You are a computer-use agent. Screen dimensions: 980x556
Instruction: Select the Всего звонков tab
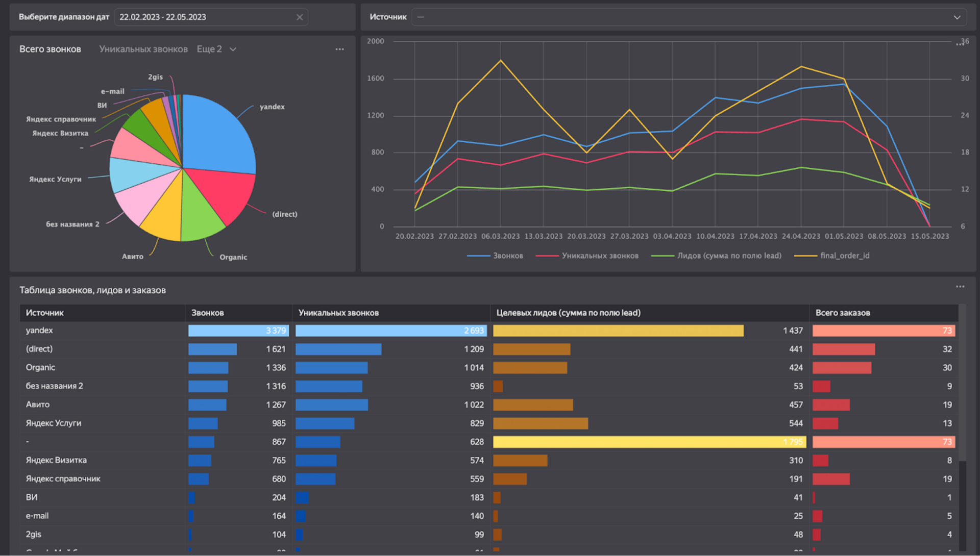click(50, 49)
